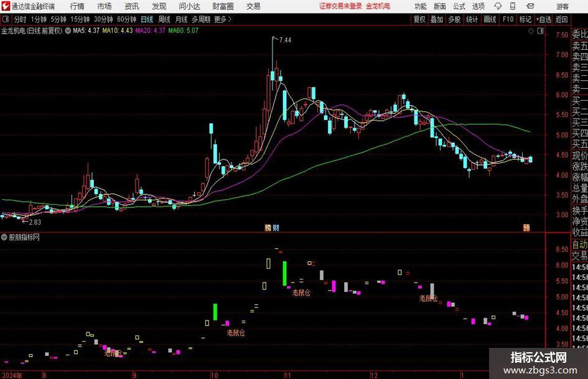Click the 通达信 red logo icon
The width and height of the screenshot is (588, 379).
(x=5, y=6)
